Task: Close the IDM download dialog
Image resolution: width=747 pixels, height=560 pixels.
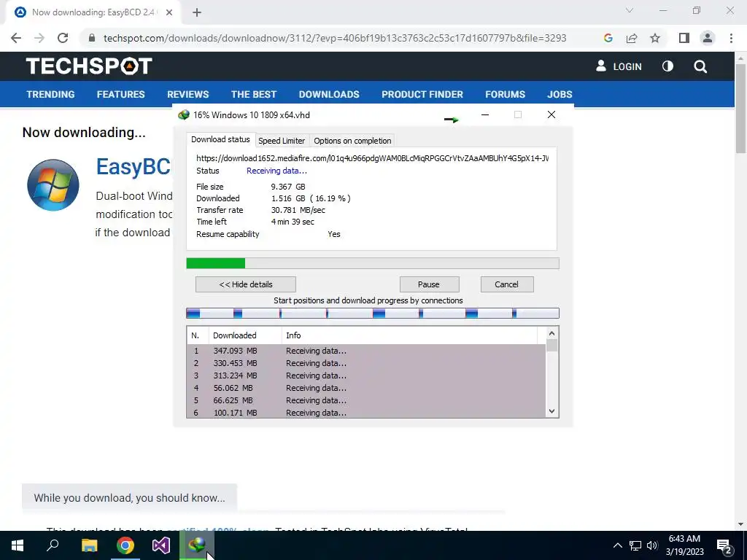Action: coord(551,114)
